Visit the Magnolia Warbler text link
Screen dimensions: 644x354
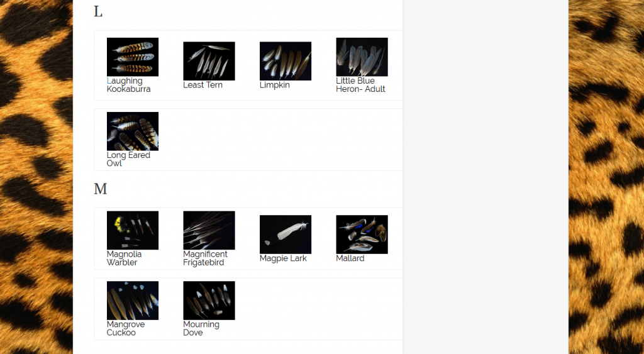click(124, 258)
